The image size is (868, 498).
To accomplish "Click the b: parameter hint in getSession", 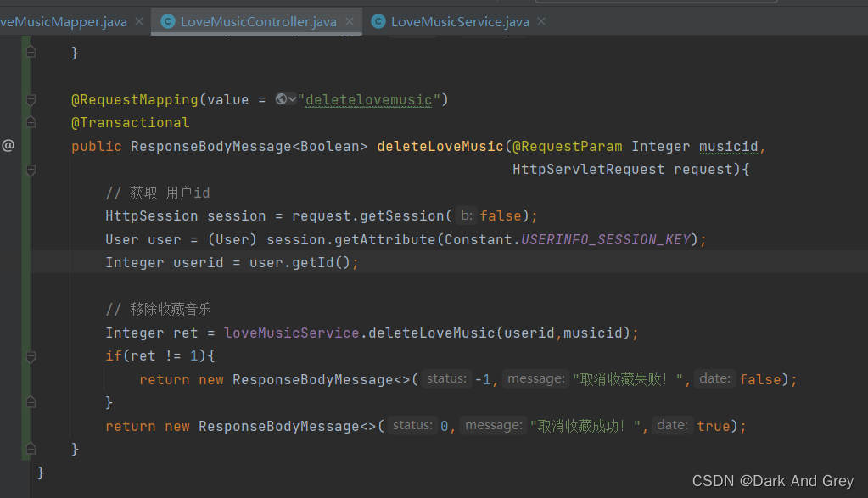I will 467,215.
